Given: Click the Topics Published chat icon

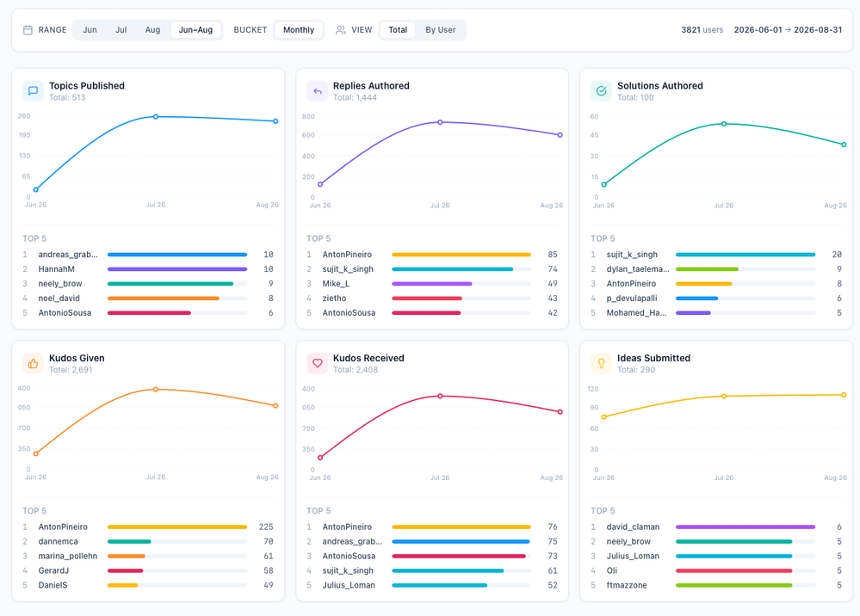Looking at the screenshot, I should pyautogui.click(x=33, y=91).
